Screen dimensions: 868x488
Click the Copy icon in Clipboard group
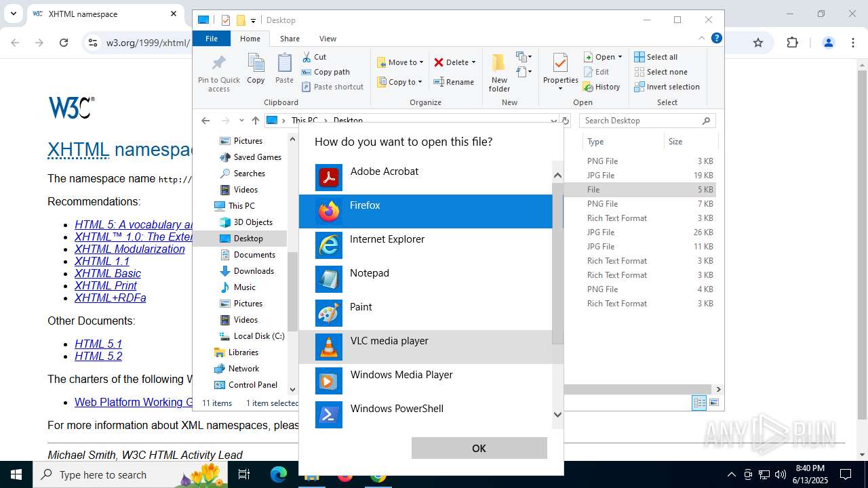click(256, 69)
